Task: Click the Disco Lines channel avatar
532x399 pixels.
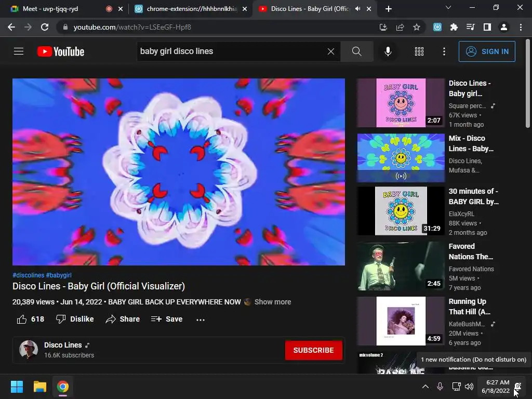Action: (x=29, y=350)
